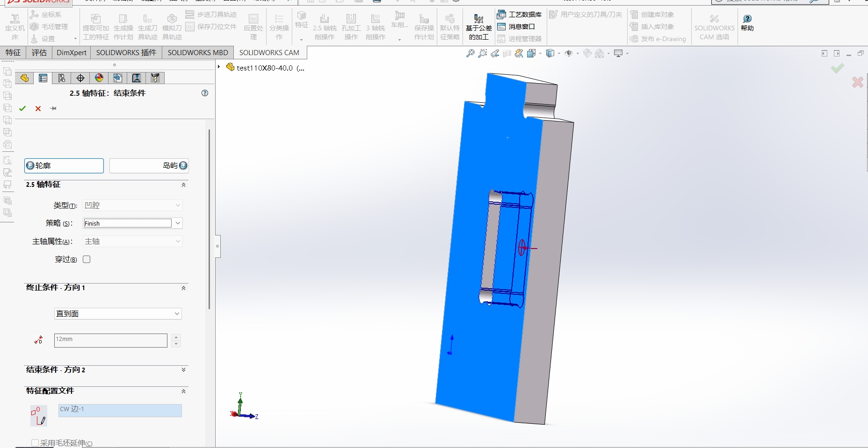
Task: Accept changes with the viewport corner checkmark
Action: 838,69
